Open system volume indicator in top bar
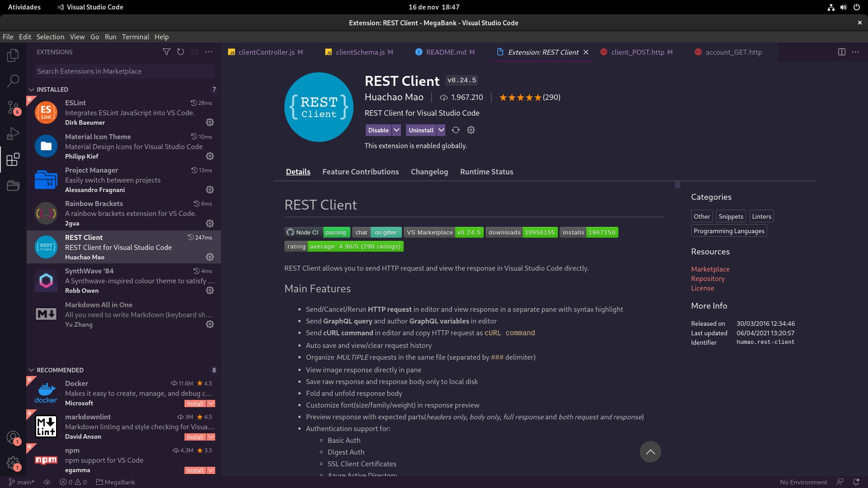Screen dimensions: 868x488 (x=844, y=7)
